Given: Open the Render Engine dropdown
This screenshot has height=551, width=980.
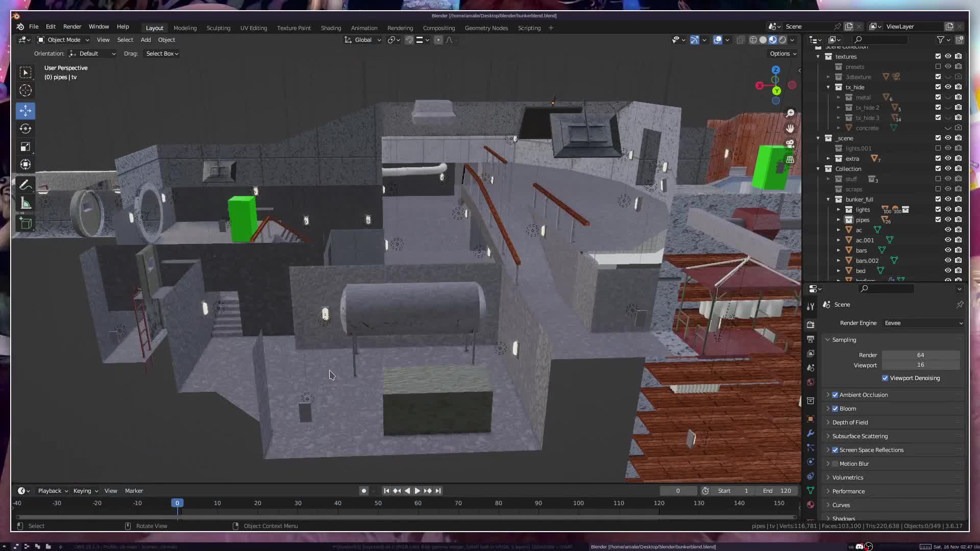Looking at the screenshot, I should pos(923,323).
